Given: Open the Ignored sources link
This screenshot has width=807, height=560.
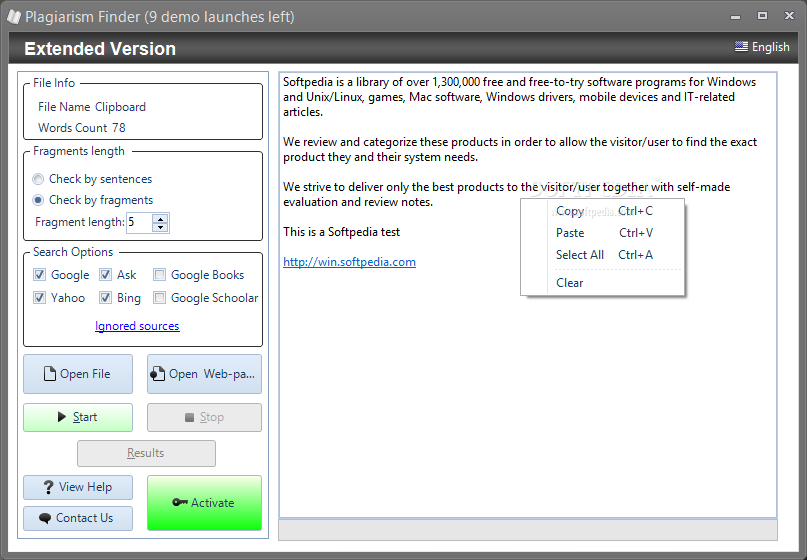Looking at the screenshot, I should [x=137, y=326].
